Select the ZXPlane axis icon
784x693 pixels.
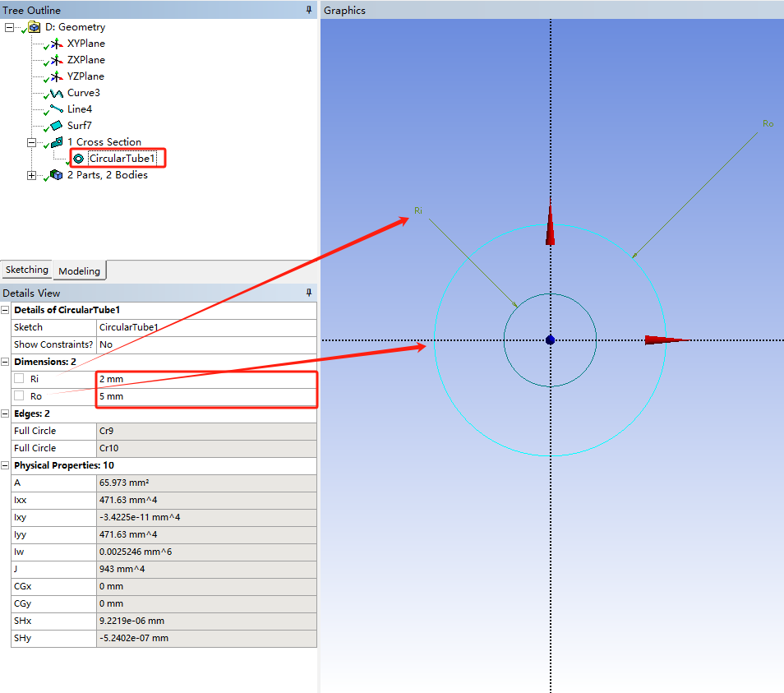57,60
